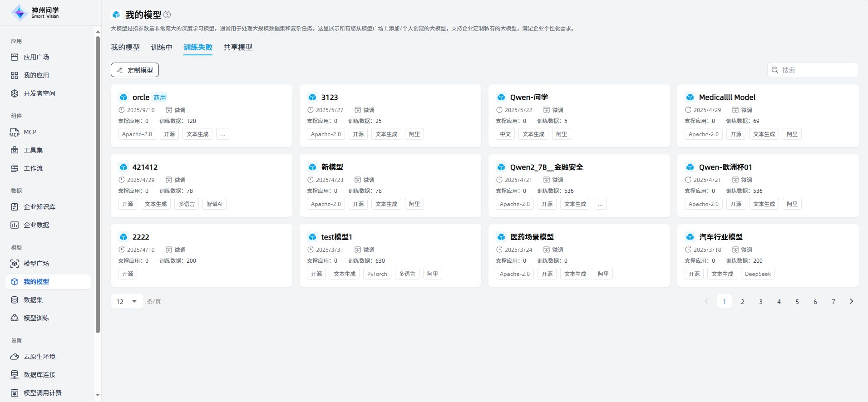Open 数据集 from the sidebar
Viewport: 868px width, 402px height.
[x=33, y=300]
